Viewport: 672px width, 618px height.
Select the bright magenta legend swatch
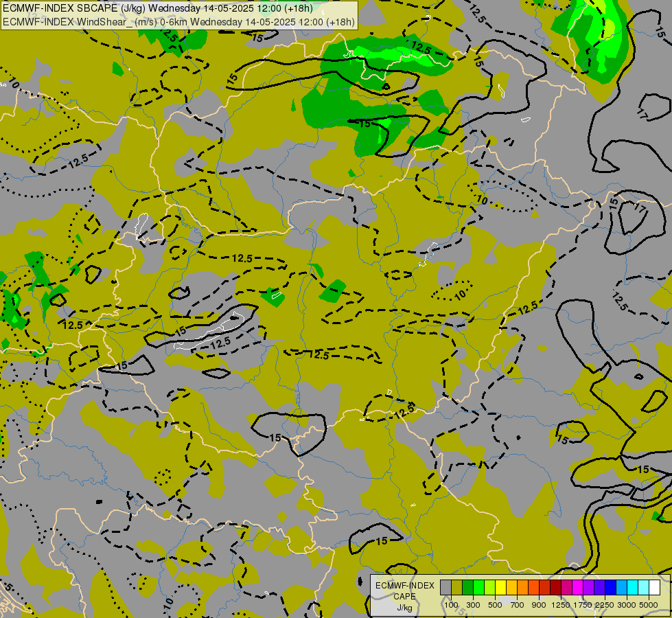click(578, 587)
